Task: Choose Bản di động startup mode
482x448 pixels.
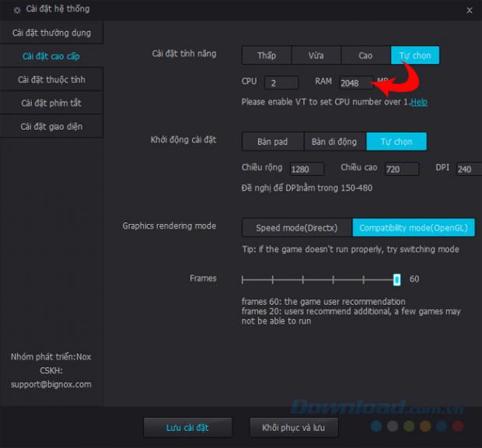Action: 334,142
